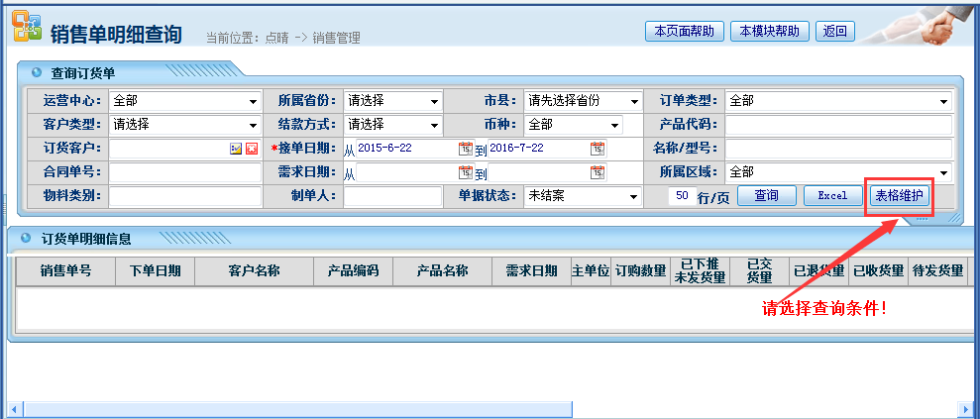Open calendar for 需求日期 start date
The image size is (980, 419).
[x=465, y=172]
